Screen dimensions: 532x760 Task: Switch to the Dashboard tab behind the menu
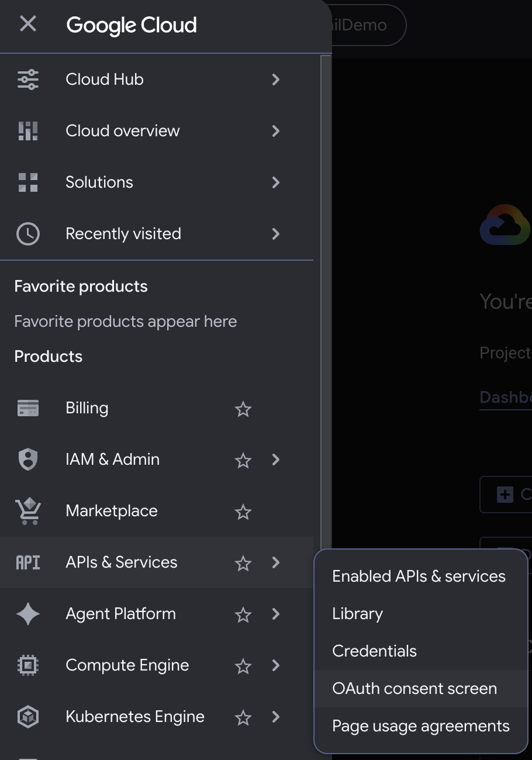(506, 398)
